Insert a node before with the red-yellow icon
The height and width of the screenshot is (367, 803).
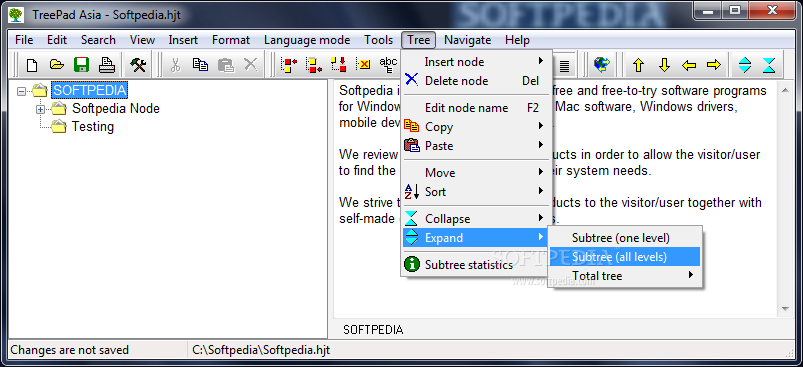tap(289, 65)
